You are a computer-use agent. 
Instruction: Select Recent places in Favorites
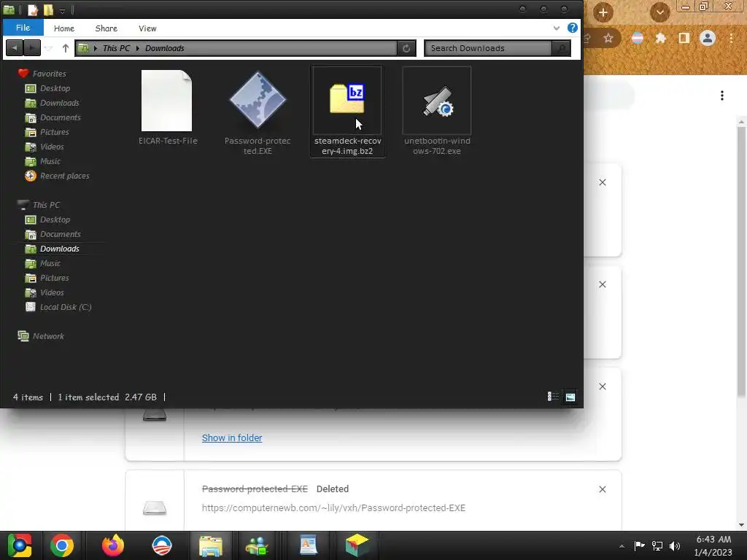click(x=64, y=176)
